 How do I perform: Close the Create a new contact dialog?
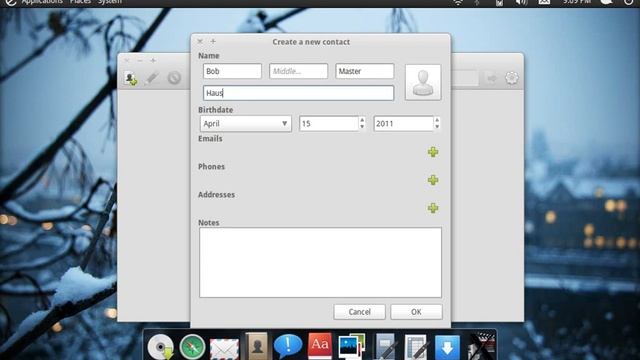pos(200,41)
